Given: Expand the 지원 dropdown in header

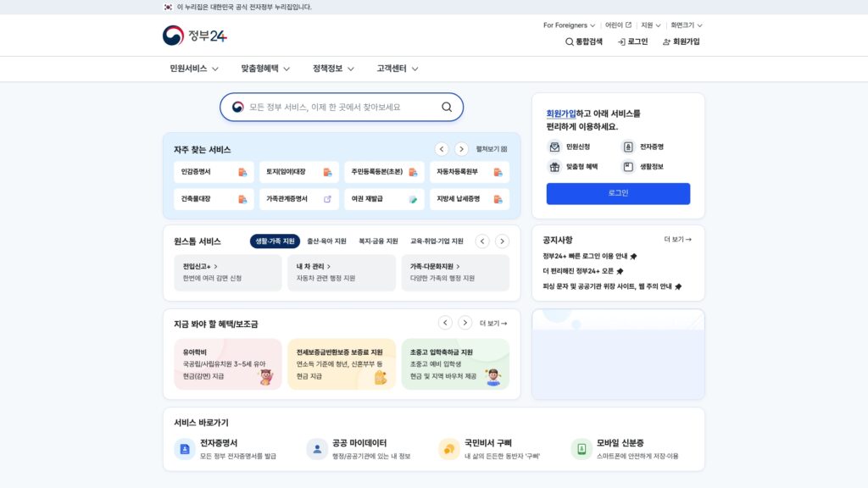Looking at the screenshot, I should tap(650, 25).
